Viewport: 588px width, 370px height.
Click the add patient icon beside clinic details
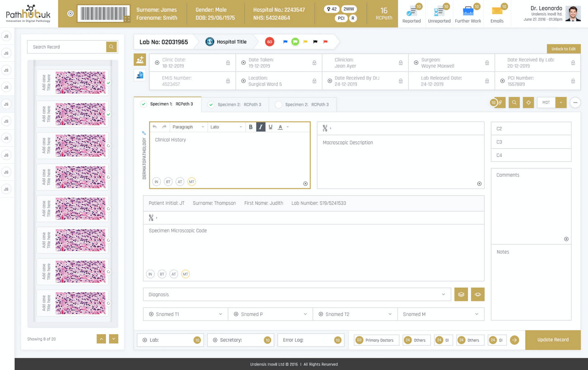(140, 60)
